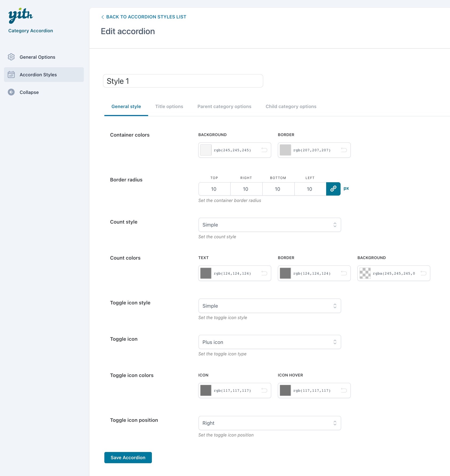The image size is (450, 476).
Task: Click the Collapse arrow icon in sidebar
Action: pos(11,92)
